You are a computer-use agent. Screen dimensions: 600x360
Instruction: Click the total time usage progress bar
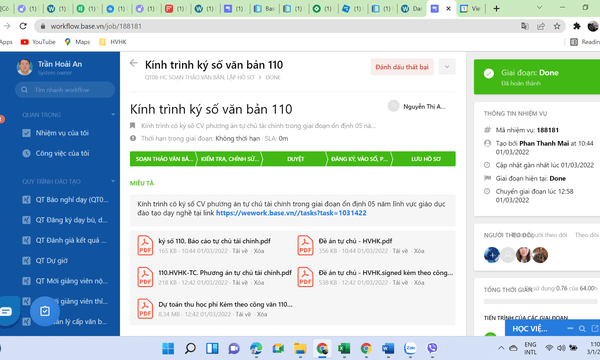[540, 301]
